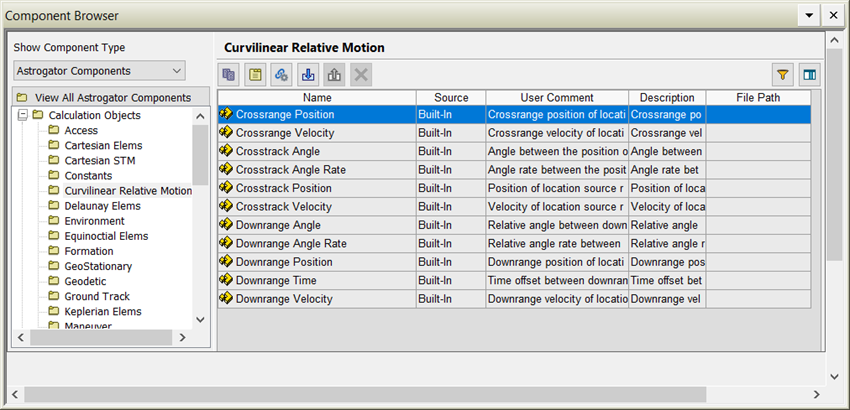Image resolution: width=850 pixels, height=410 pixels.
Task: Collapse the Calculation Objects tree node
Action: click(23, 116)
